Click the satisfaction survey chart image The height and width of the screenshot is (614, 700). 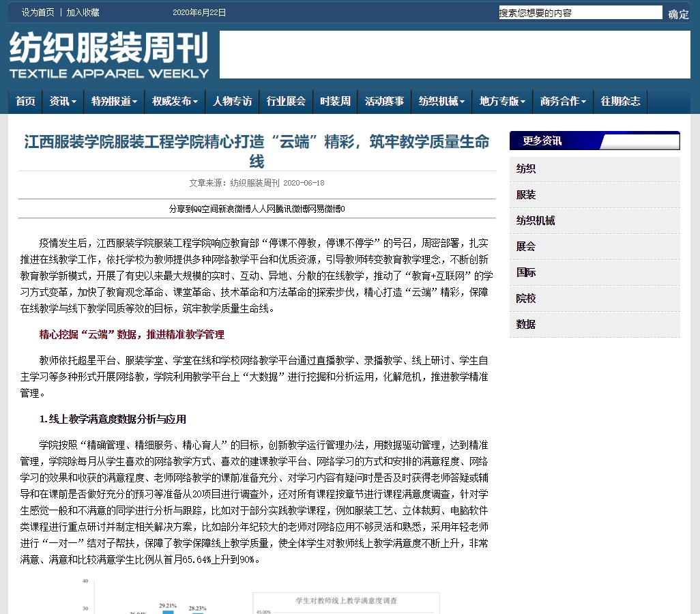258,597
